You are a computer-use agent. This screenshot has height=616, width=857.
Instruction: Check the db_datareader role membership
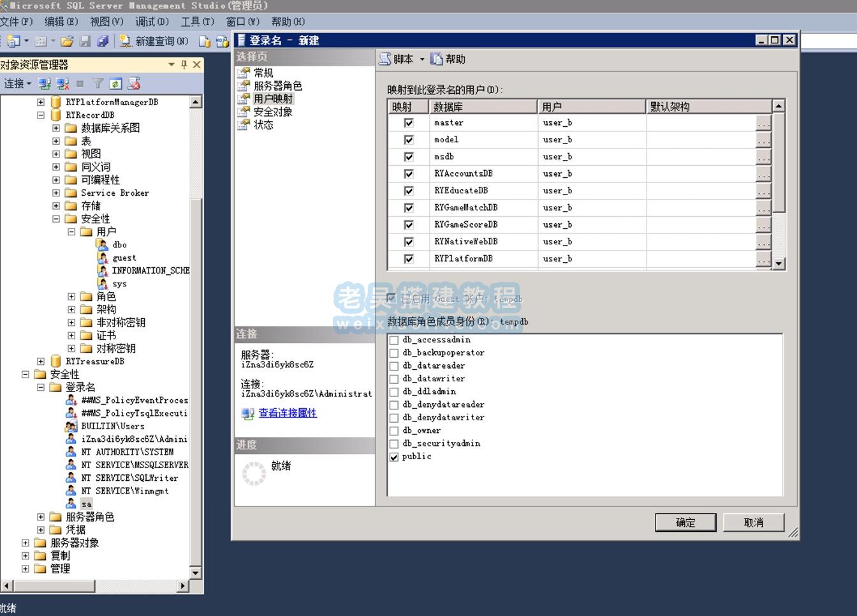pos(394,365)
